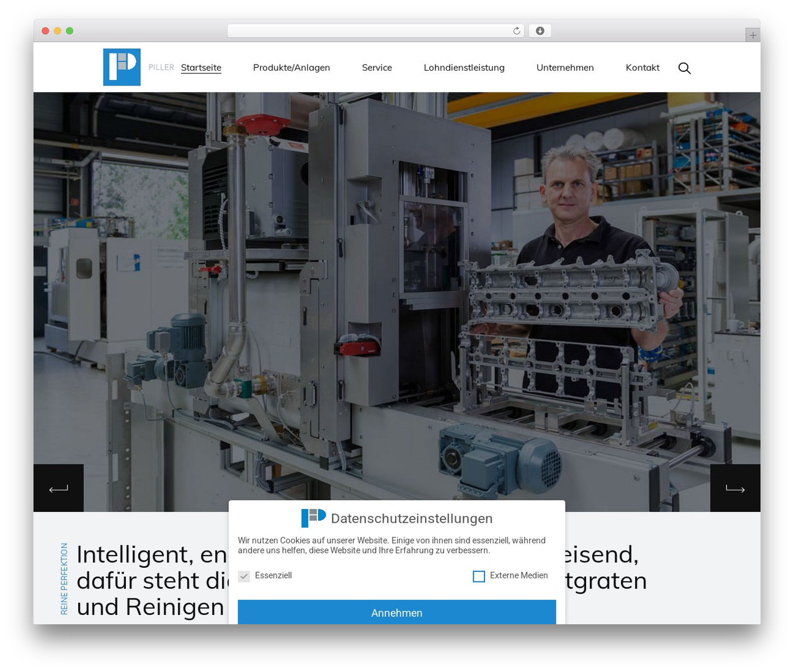Go to the previous slide with left arrow

[58, 489]
